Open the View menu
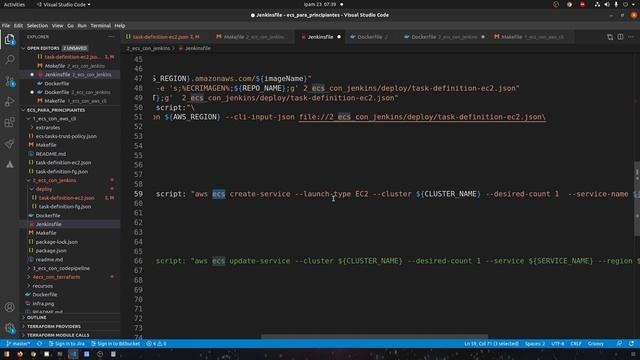 (58, 25)
